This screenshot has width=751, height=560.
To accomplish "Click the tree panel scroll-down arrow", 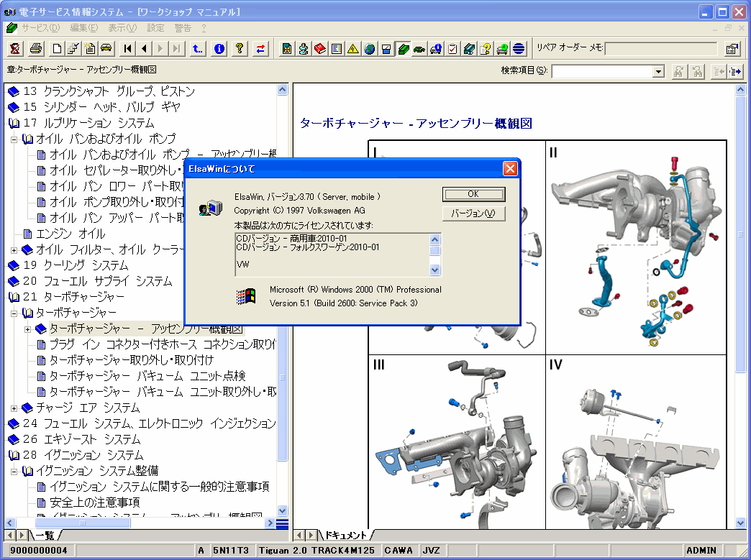I will click(282, 510).
